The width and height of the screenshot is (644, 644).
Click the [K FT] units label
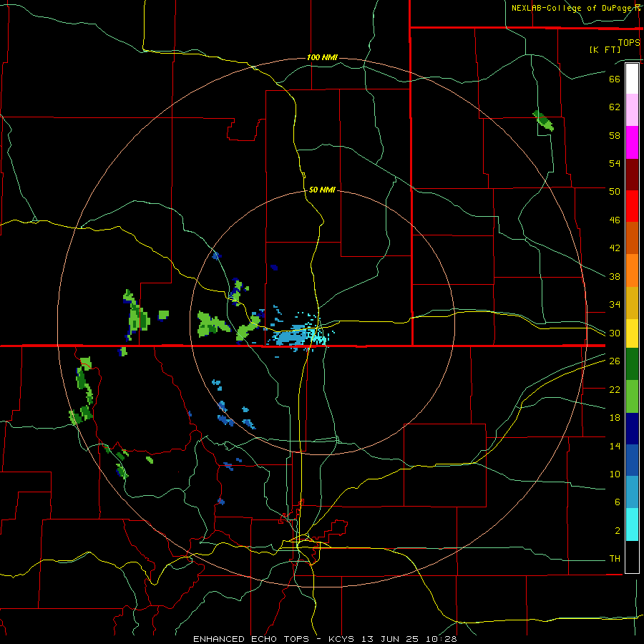605,49
